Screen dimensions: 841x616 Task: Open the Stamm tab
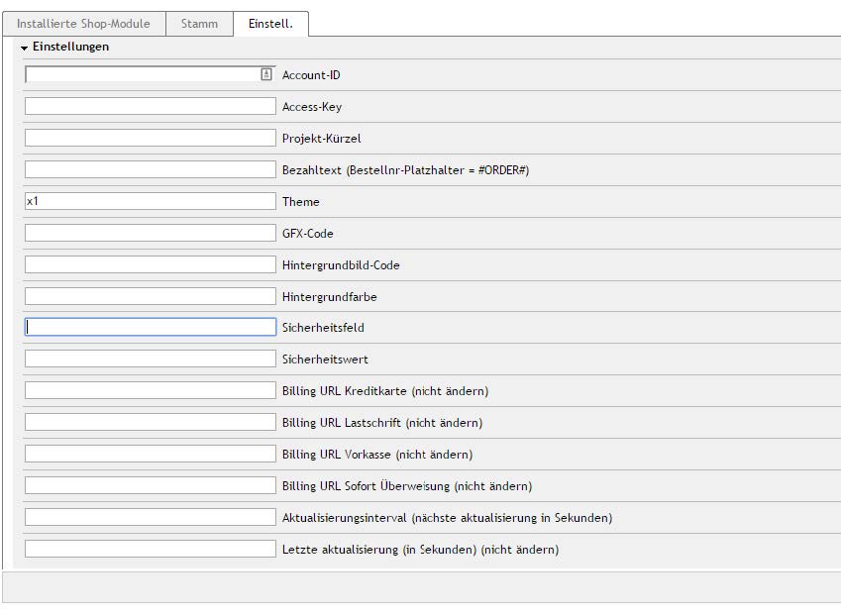199,23
